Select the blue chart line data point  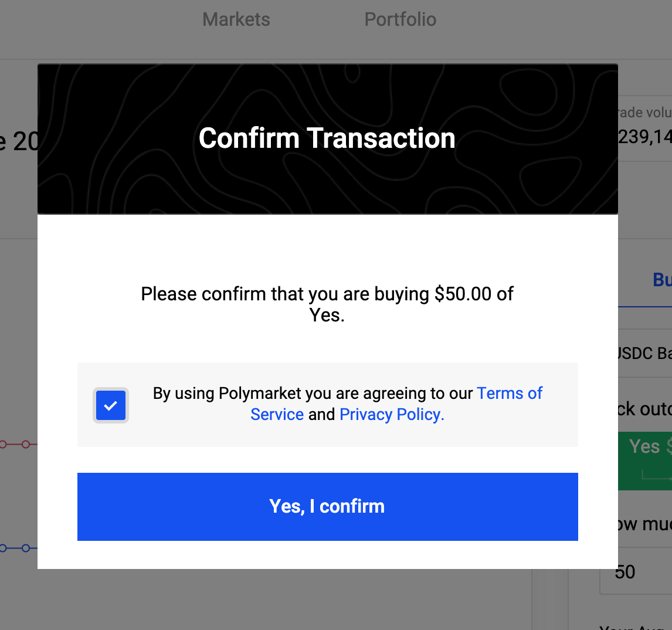click(26, 548)
